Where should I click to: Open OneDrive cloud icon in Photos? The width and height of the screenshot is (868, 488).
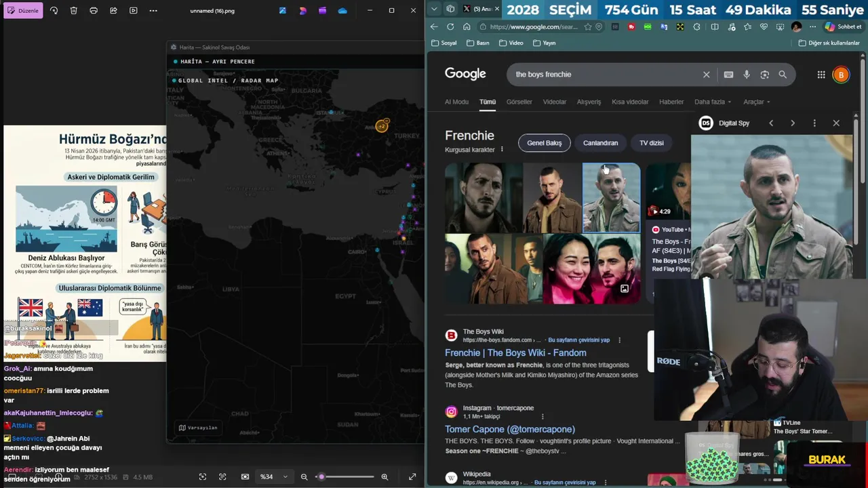point(342,11)
